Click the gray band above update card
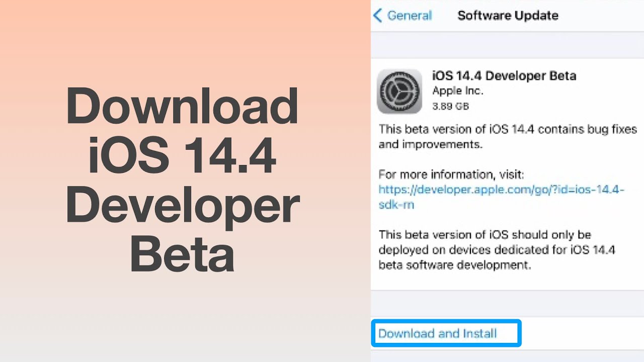The image size is (644, 362). (x=507, y=44)
